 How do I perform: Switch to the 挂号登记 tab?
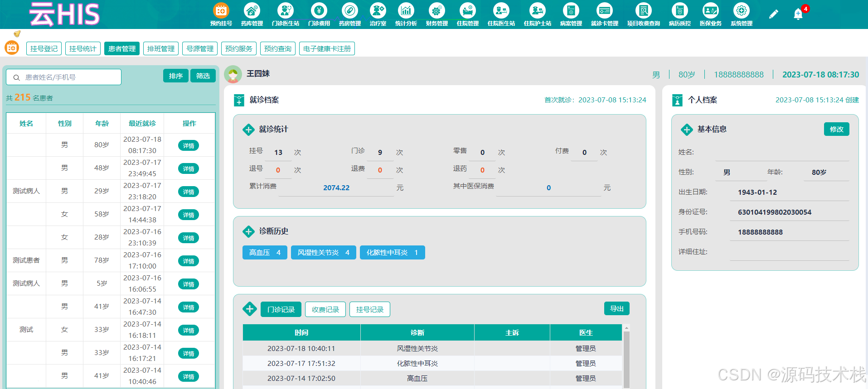click(x=44, y=48)
